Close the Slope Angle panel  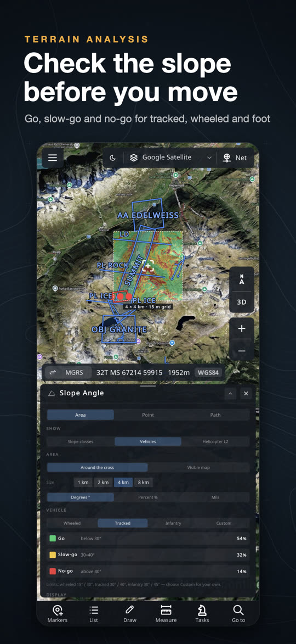point(246,394)
